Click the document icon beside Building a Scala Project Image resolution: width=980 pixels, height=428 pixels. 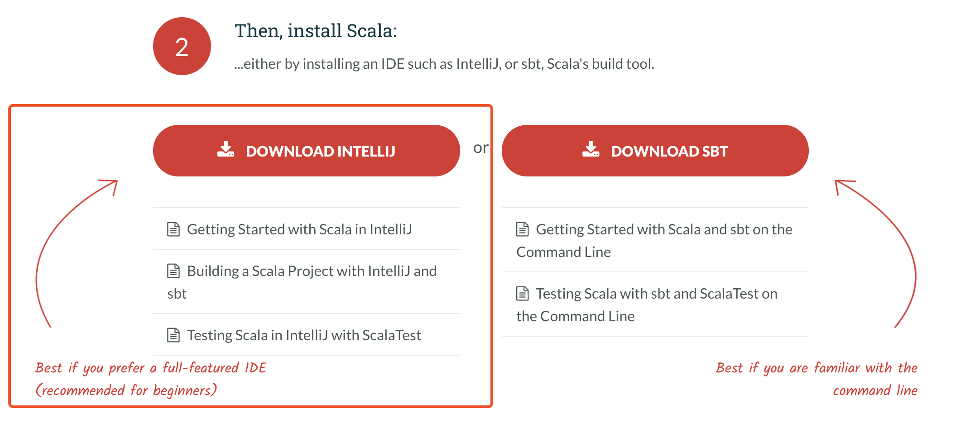[173, 271]
